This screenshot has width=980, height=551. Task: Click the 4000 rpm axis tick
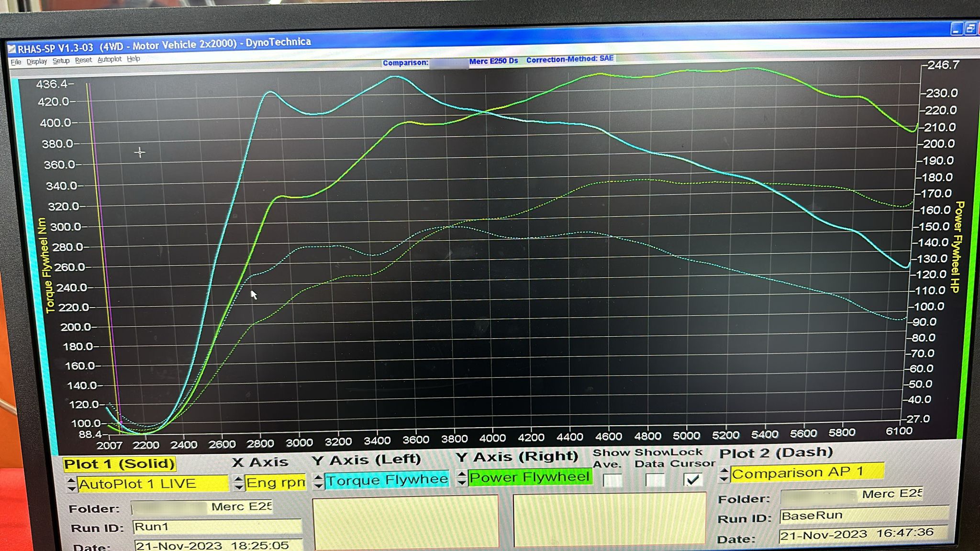[492, 438]
